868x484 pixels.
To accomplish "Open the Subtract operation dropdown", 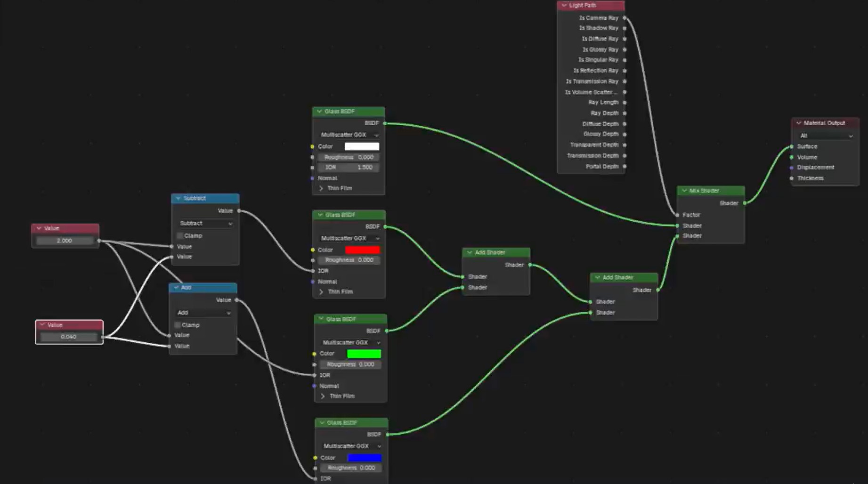I will (x=205, y=223).
